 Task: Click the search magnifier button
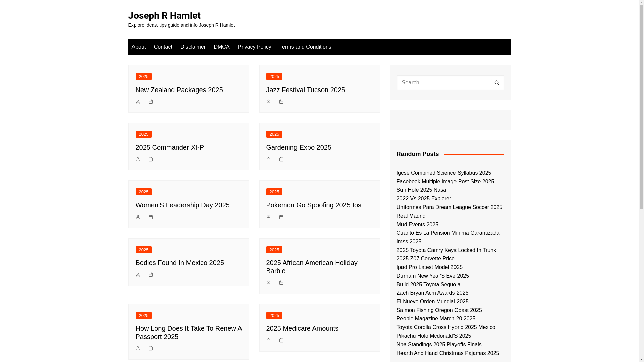(x=497, y=83)
